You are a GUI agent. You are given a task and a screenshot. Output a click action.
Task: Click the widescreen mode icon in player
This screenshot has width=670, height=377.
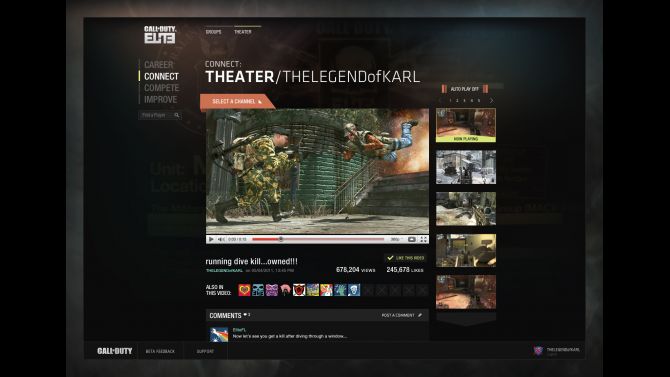[x=411, y=239]
